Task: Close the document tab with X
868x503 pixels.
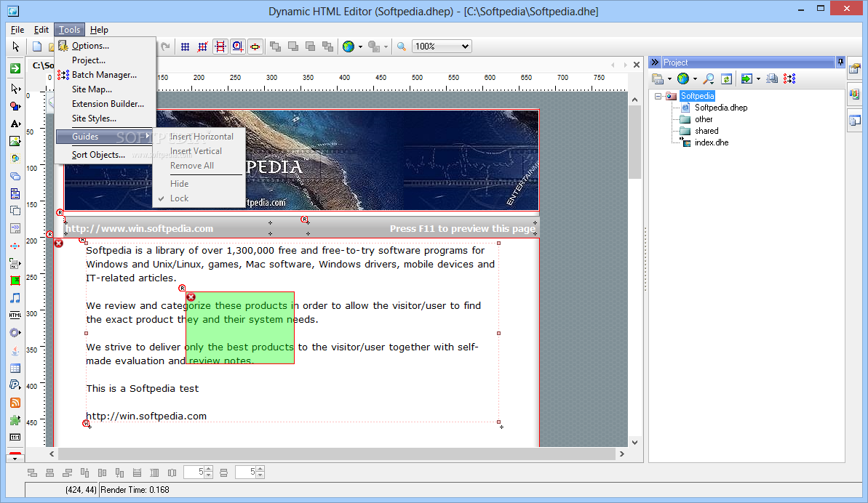Action: pos(637,65)
